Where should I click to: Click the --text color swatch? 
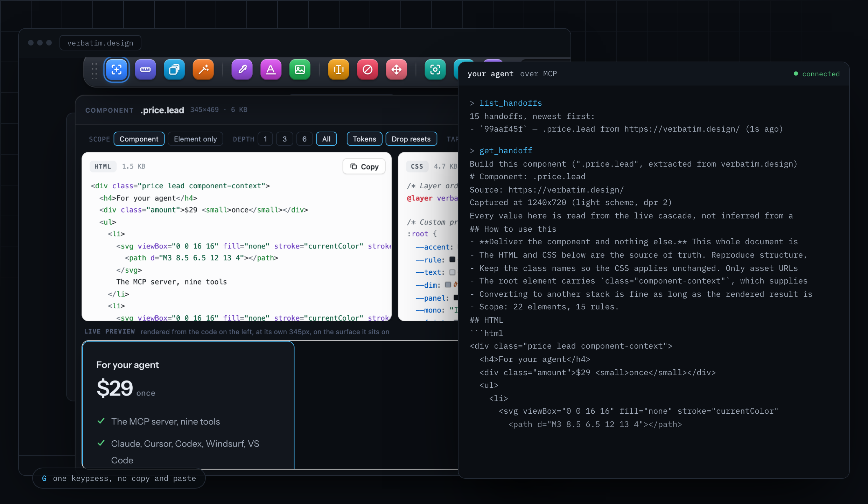(452, 272)
